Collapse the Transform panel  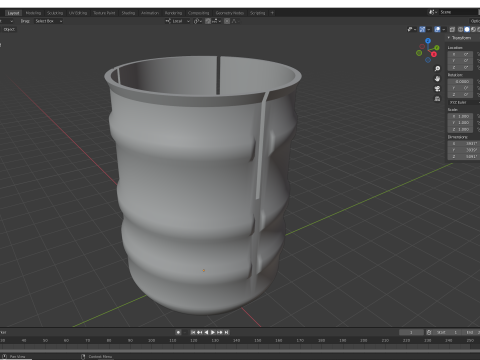pos(449,38)
